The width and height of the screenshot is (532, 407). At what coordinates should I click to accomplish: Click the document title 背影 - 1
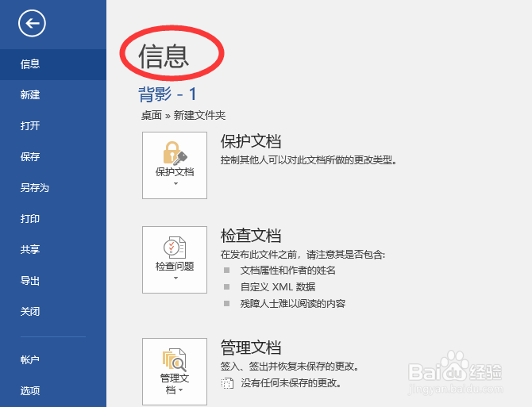[168, 94]
